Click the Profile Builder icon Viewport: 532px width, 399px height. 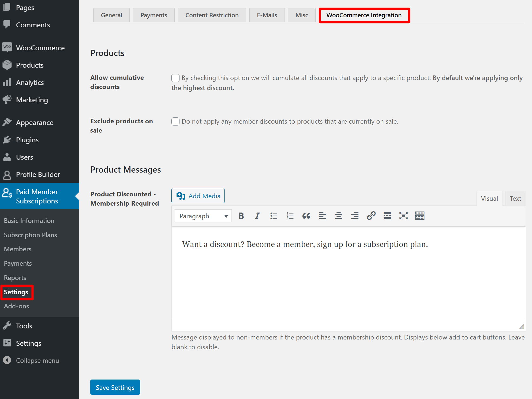click(x=7, y=175)
